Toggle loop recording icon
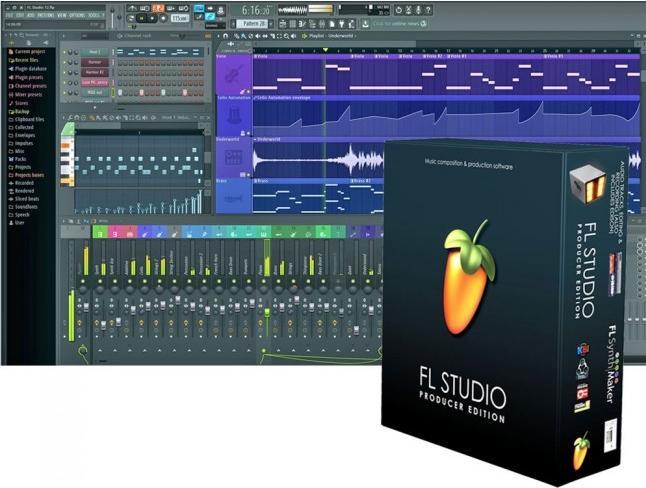Image resolution: width=646 pixels, height=488 pixels. (183, 8)
